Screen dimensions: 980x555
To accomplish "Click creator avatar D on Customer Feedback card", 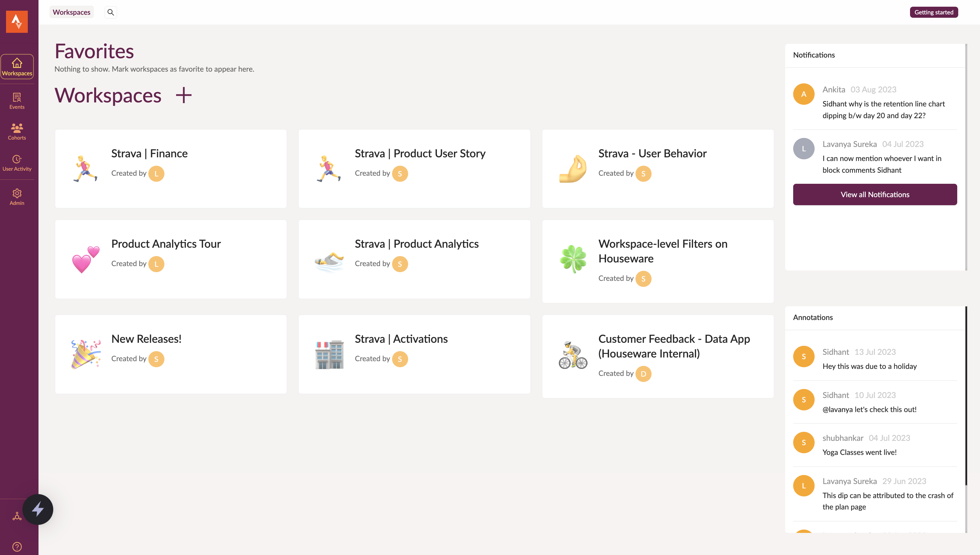I will [x=643, y=374].
